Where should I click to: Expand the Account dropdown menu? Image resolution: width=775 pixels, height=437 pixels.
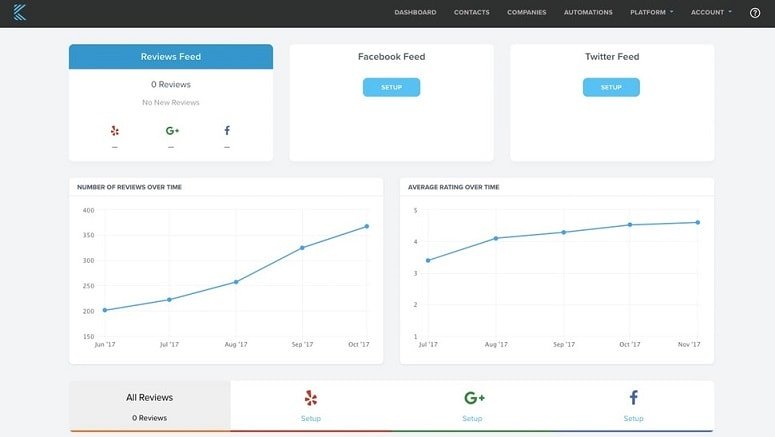tap(711, 12)
